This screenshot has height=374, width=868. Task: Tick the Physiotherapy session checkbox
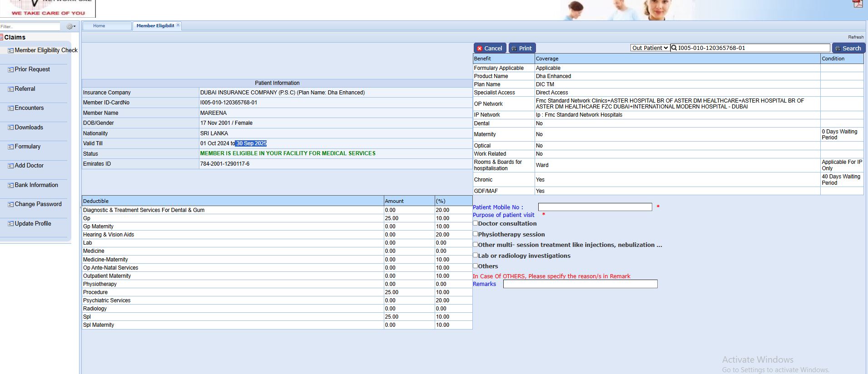point(476,234)
